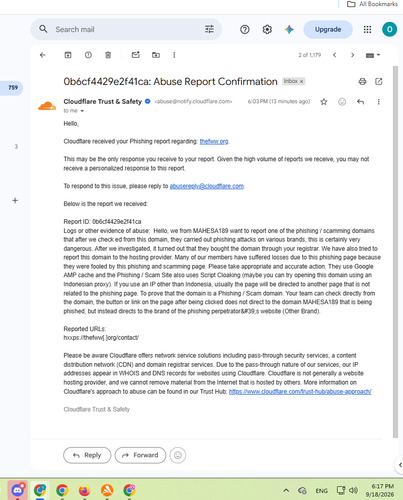Click the ENG language indicator

[x=321, y=491]
